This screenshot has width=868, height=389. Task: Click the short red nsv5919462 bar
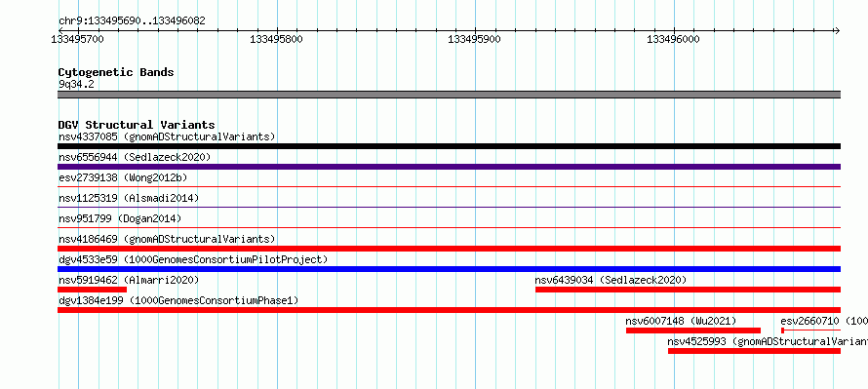pyautogui.click(x=92, y=290)
